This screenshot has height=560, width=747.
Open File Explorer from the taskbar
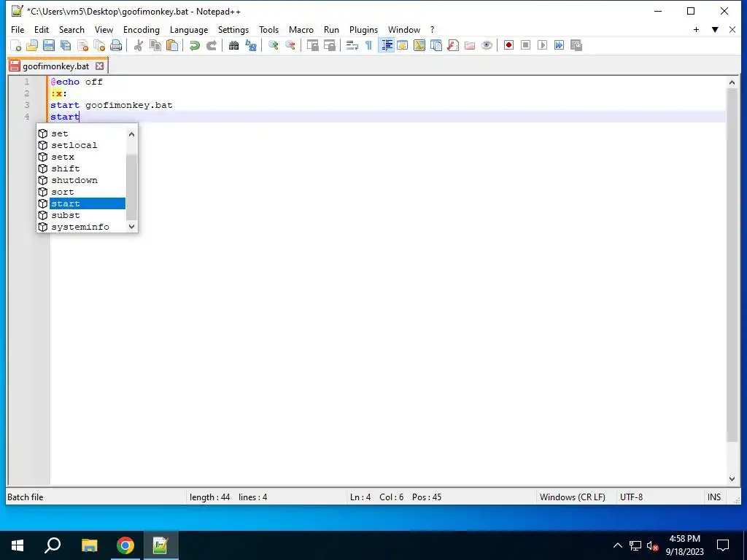(89, 545)
